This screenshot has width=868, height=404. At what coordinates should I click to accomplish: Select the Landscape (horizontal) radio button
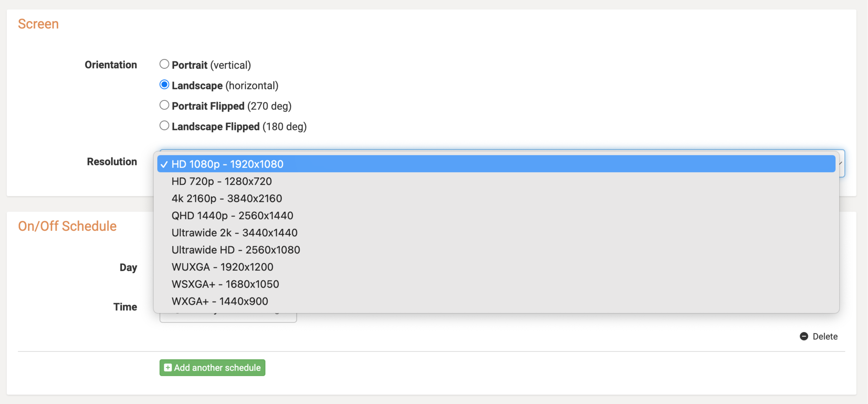click(164, 84)
